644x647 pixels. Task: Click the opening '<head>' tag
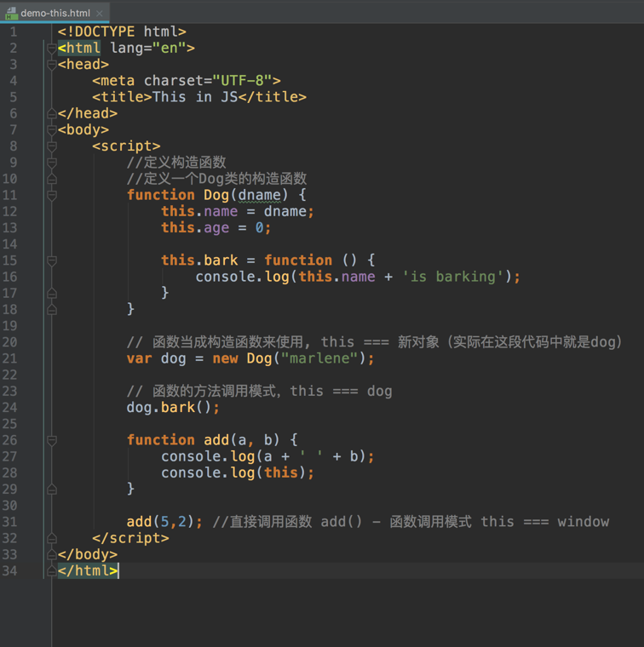[x=83, y=65]
